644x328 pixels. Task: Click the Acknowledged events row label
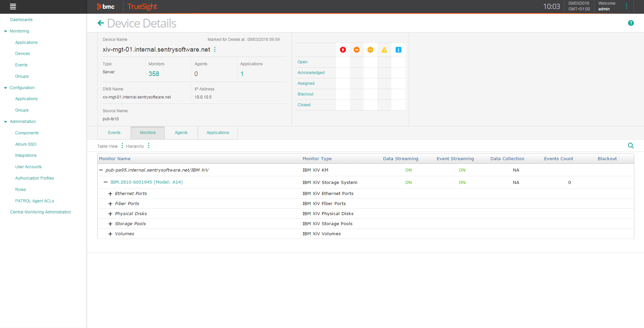311,73
